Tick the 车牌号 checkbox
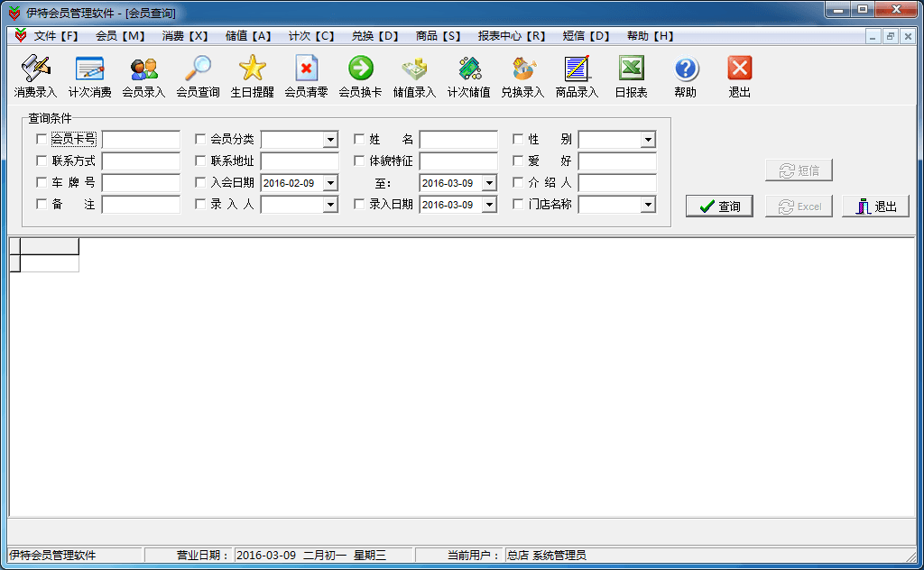924x570 pixels. [42, 182]
